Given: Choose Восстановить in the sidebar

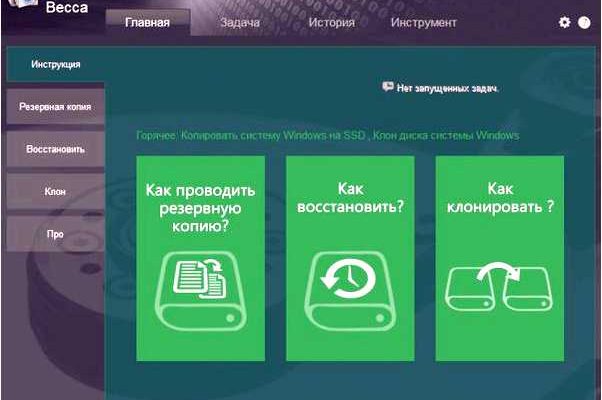Looking at the screenshot, I should point(55,149).
